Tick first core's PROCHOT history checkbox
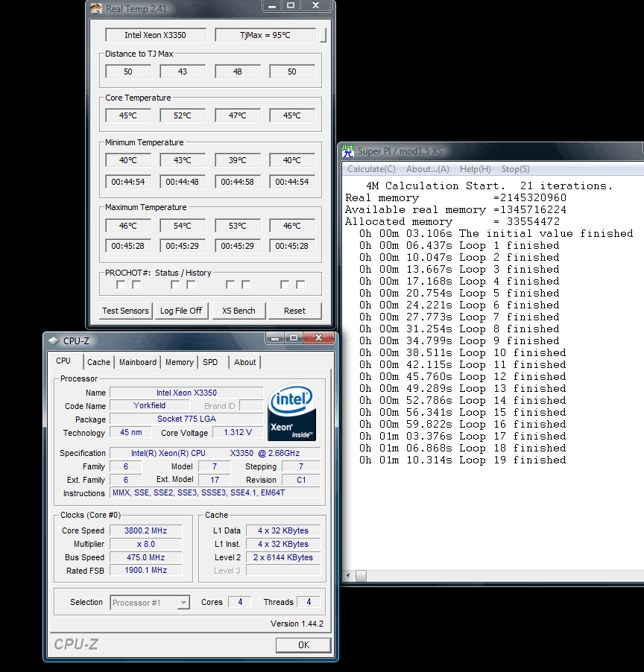The image size is (644, 672). [x=136, y=285]
